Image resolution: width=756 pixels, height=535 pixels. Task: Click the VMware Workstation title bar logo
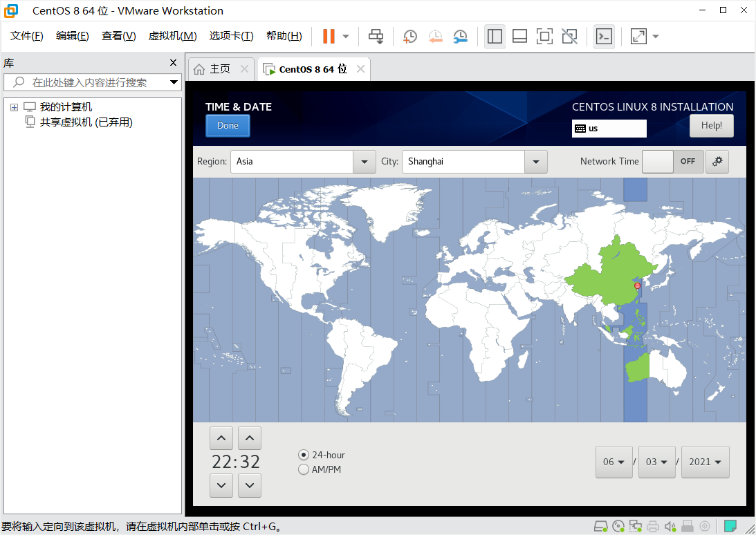[10, 10]
